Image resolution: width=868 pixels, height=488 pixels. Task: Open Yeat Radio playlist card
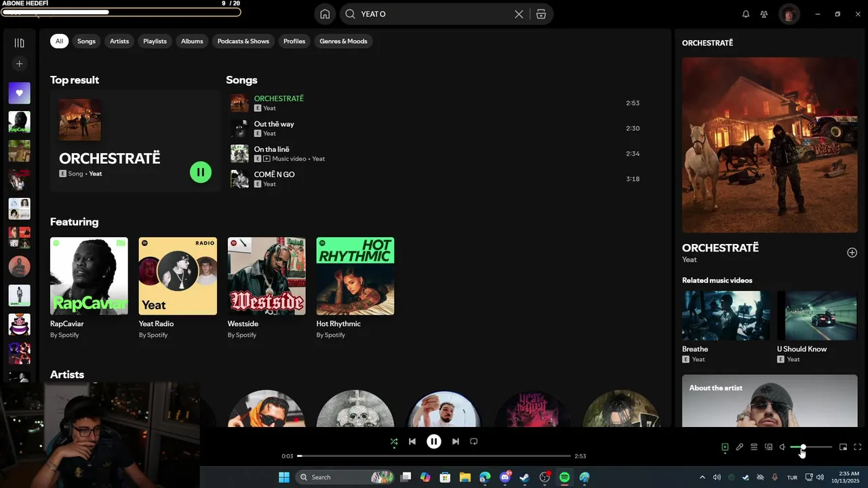pos(178,288)
